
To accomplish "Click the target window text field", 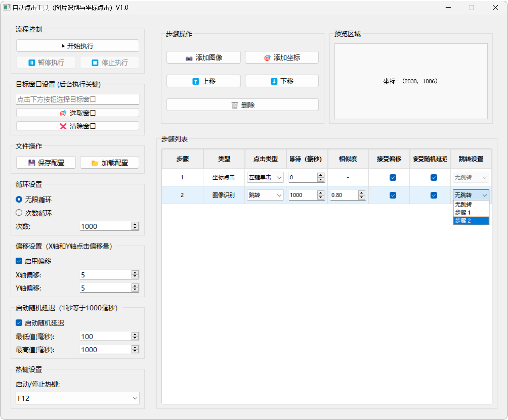I will 78,99.
